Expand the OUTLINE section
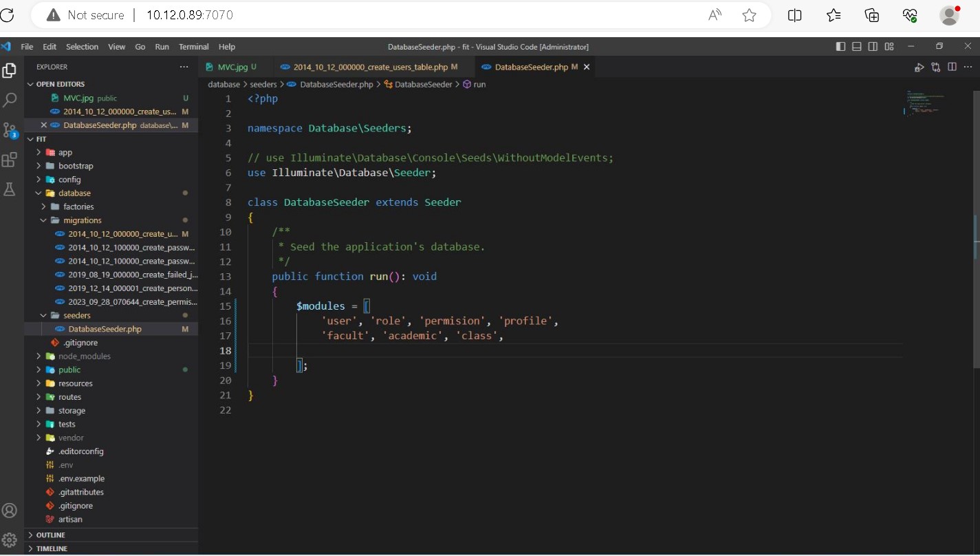This screenshot has width=980, height=556. click(51, 535)
